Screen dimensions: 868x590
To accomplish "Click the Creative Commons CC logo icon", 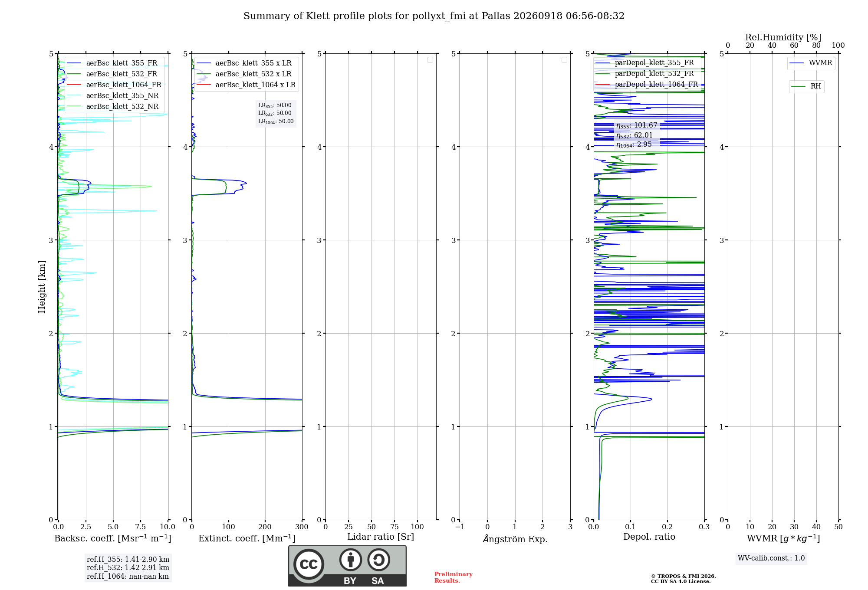I will 309,564.
